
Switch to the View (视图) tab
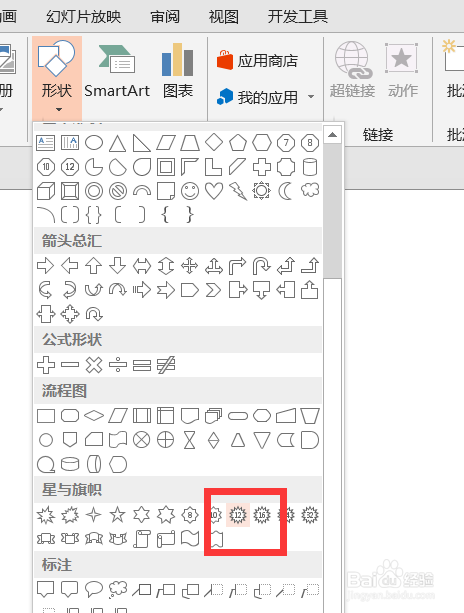(224, 16)
